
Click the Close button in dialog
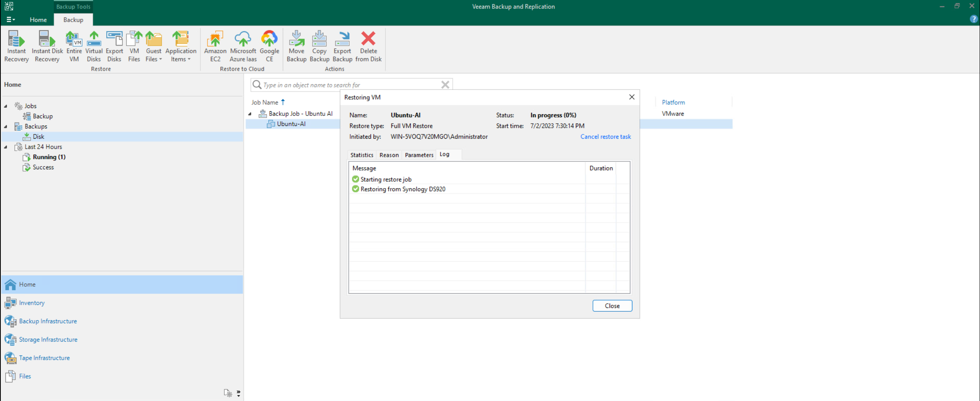[x=612, y=306]
